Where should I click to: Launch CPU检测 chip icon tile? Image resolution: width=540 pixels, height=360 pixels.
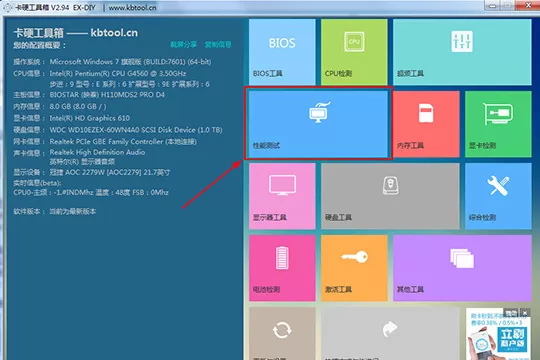(x=354, y=52)
